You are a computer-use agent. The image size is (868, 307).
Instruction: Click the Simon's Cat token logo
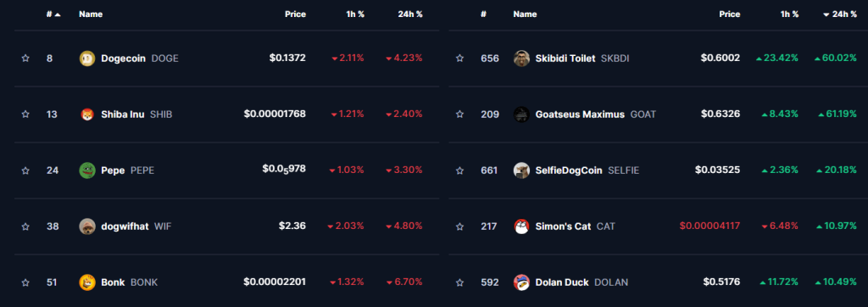[x=521, y=226]
